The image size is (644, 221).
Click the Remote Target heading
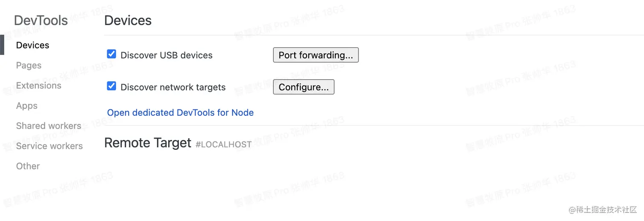148,143
